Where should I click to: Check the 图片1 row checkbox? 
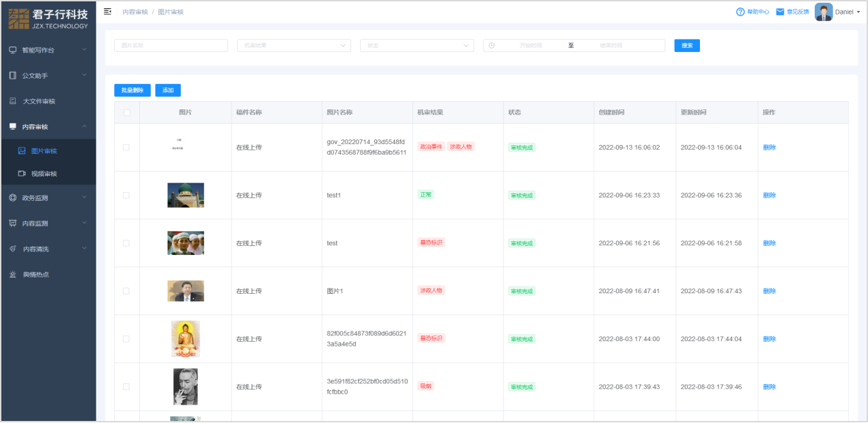pyautogui.click(x=126, y=290)
